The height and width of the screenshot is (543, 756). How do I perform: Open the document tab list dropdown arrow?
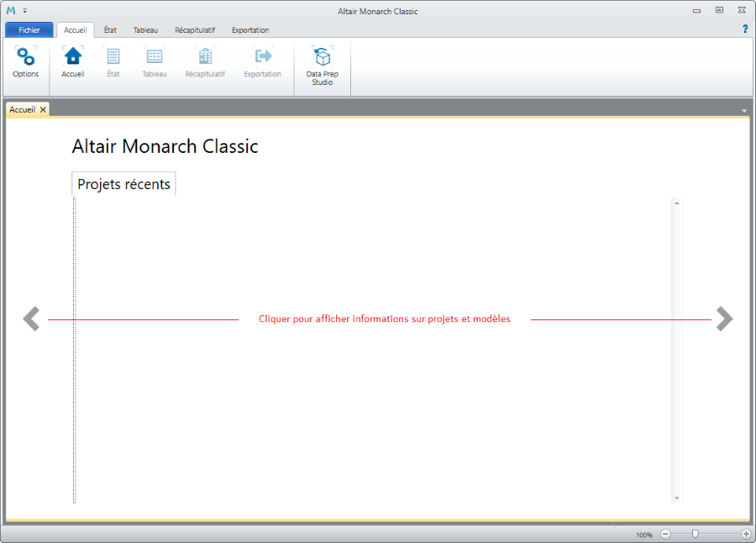tap(743, 111)
